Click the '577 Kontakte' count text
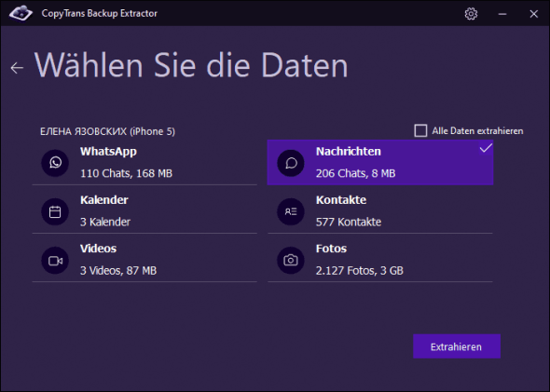This screenshot has height=392, width=550. click(x=349, y=222)
